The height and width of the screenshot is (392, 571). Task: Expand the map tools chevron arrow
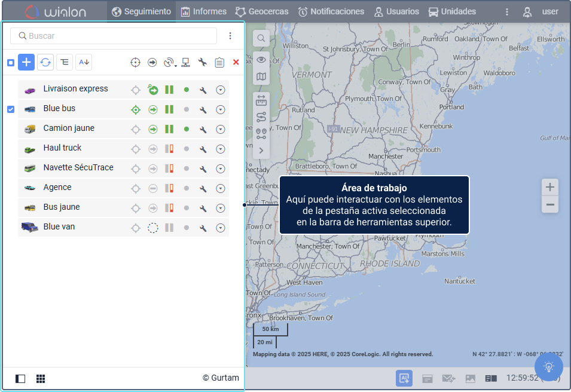tap(261, 151)
